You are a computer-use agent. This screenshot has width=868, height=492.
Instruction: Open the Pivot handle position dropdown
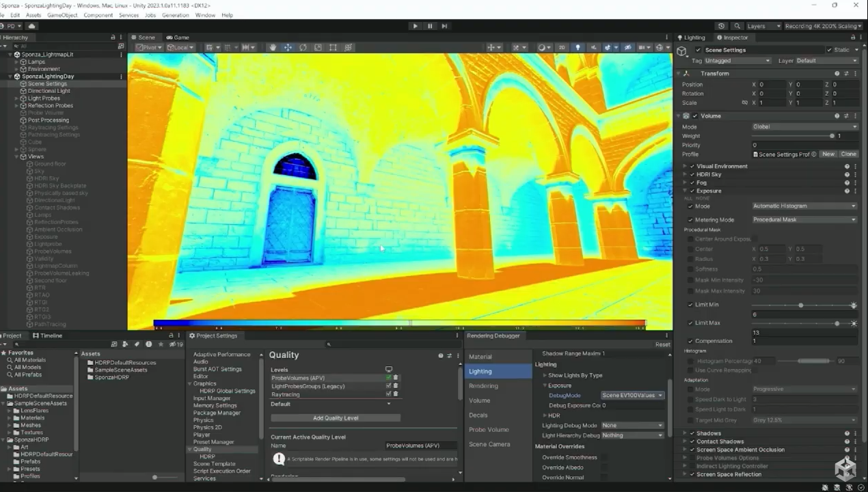pyautogui.click(x=150, y=47)
